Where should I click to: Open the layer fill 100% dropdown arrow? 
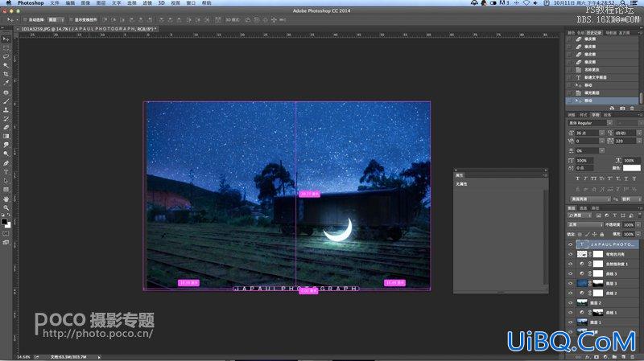(x=638, y=234)
